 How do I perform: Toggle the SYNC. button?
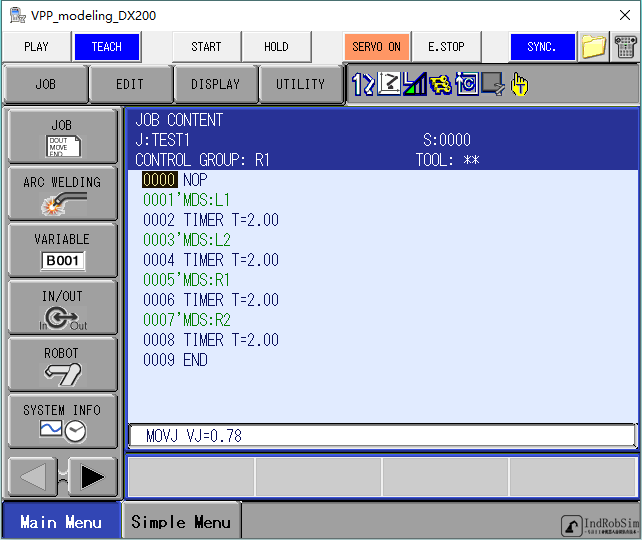(x=542, y=47)
